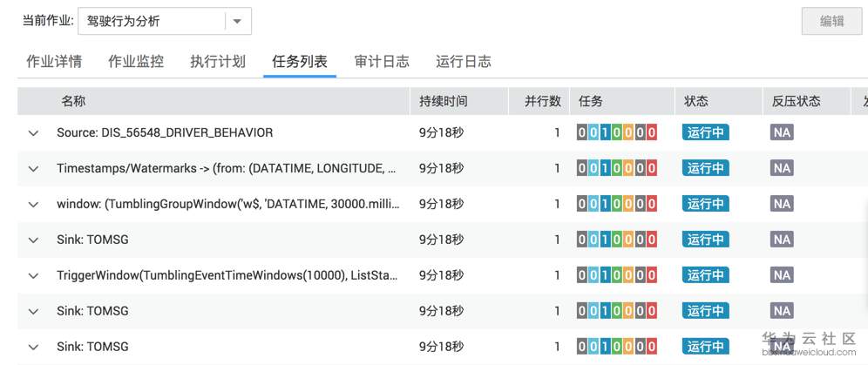Open the 作业监控 tab
Image resolution: width=868 pixels, height=365 pixels.
pos(136,61)
